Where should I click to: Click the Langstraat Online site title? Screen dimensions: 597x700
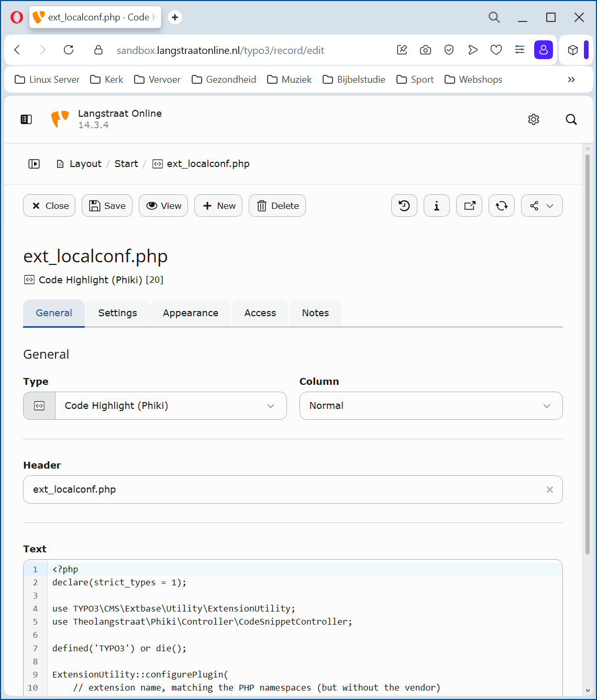tap(120, 114)
